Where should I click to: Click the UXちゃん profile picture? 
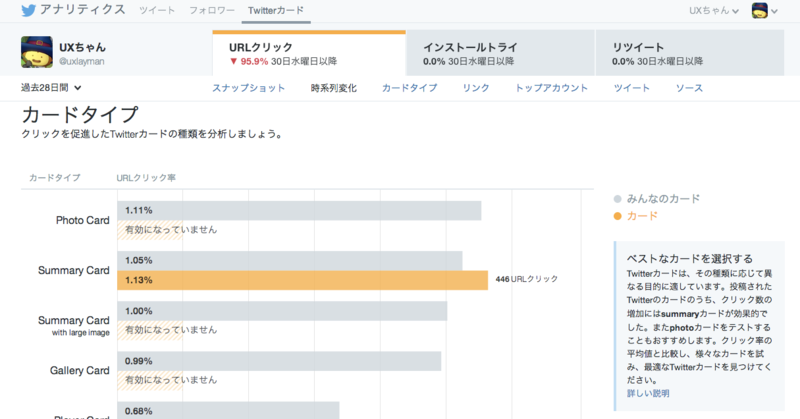pyautogui.click(x=37, y=52)
